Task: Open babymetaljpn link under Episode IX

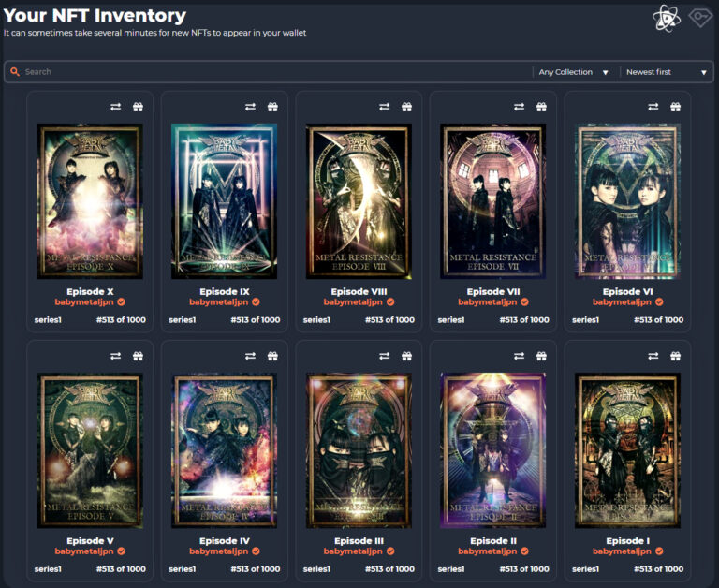Action: click(x=219, y=302)
